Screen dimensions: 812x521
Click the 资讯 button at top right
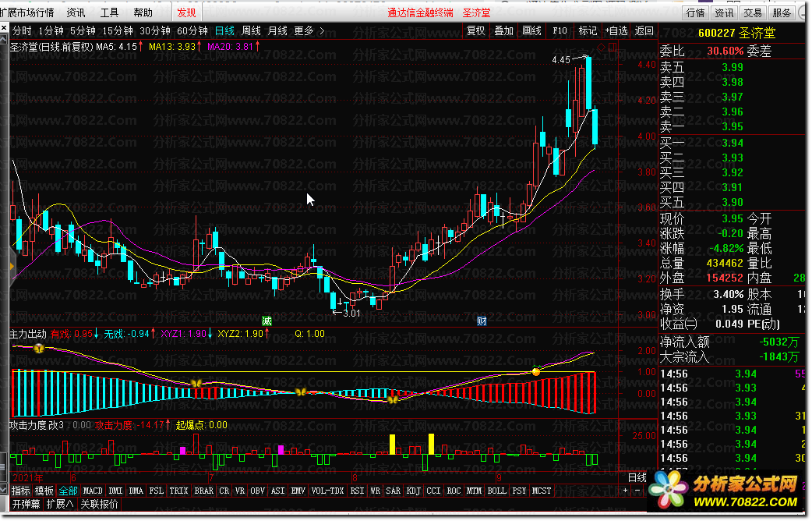pos(724,12)
